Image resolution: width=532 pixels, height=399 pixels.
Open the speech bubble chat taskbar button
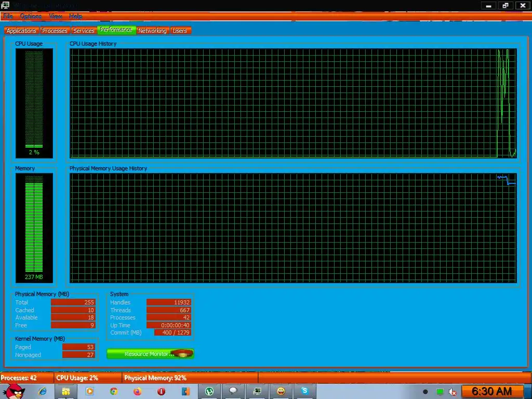click(x=233, y=391)
